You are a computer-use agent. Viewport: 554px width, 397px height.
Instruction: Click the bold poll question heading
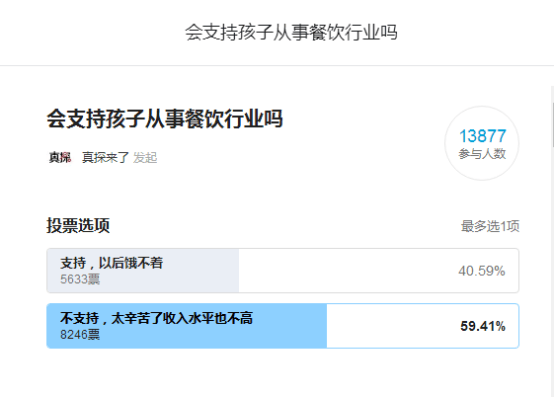pyautogui.click(x=165, y=119)
